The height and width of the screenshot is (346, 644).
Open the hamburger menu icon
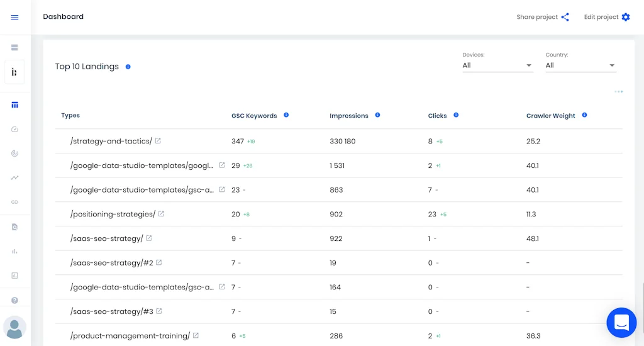pos(15,18)
